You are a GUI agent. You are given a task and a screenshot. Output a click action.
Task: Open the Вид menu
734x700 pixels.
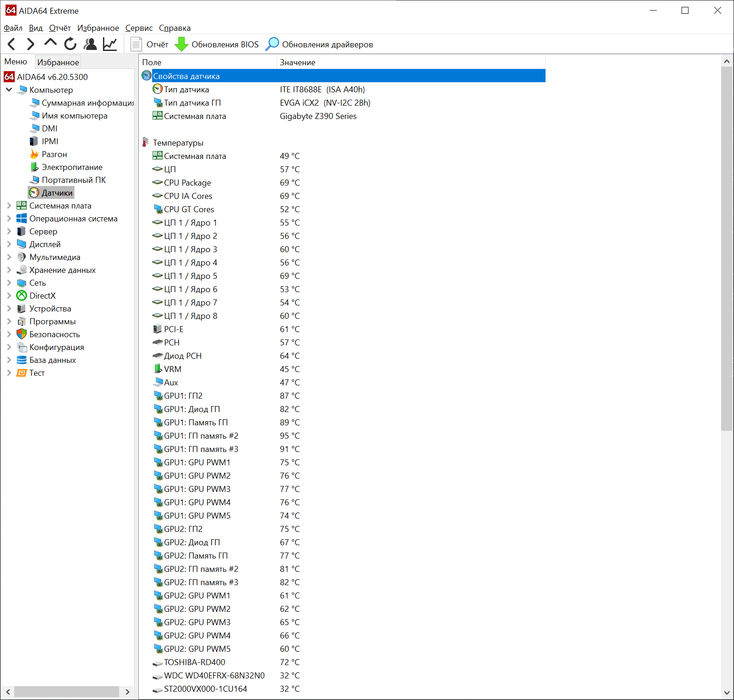pyautogui.click(x=36, y=28)
